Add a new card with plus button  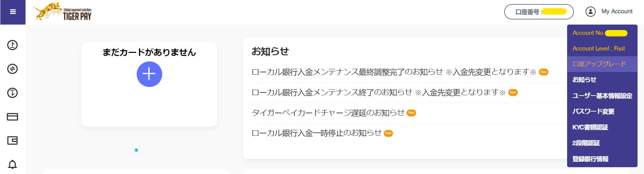tap(149, 74)
